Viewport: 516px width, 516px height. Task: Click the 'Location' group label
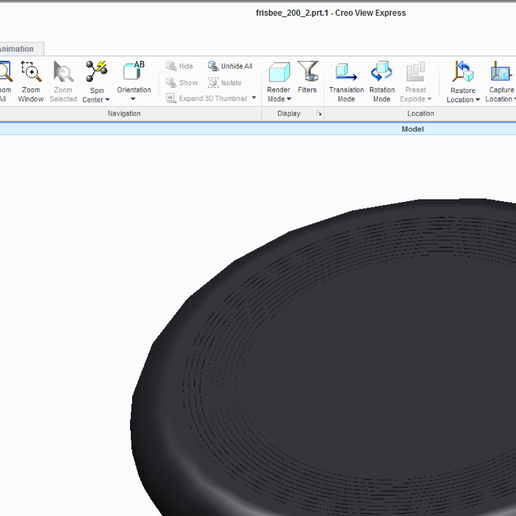tap(421, 113)
